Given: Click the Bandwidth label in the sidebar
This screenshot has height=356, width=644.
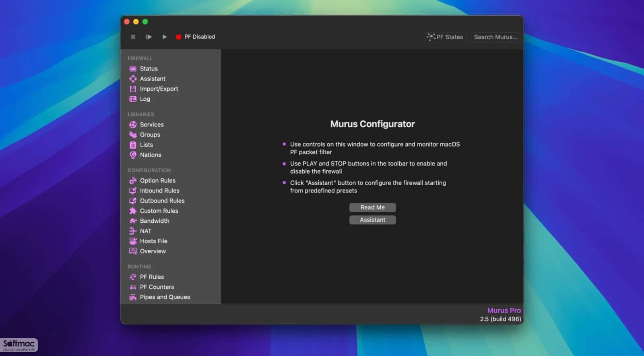Looking at the screenshot, I should coord(155,221).
